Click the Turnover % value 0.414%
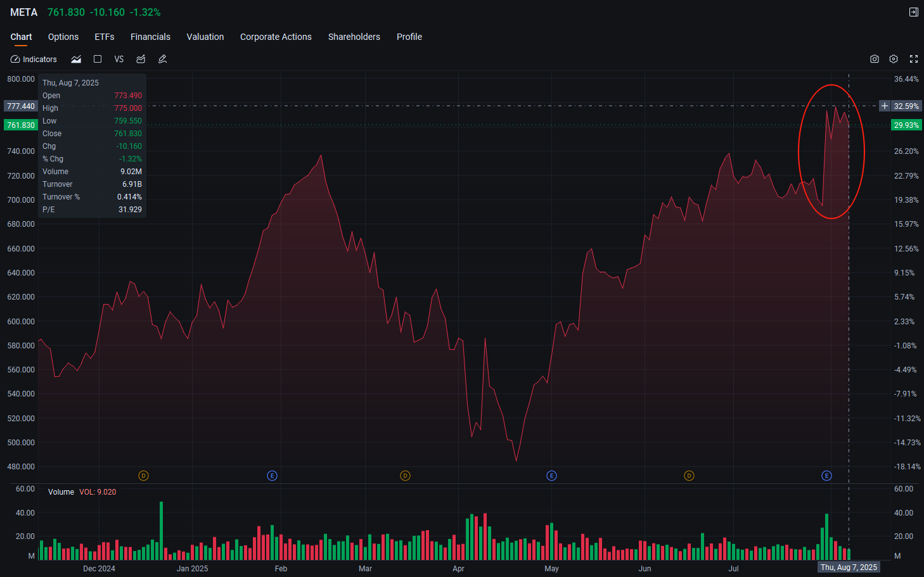The height and width of the screenshot is (577, 924). 129,197
